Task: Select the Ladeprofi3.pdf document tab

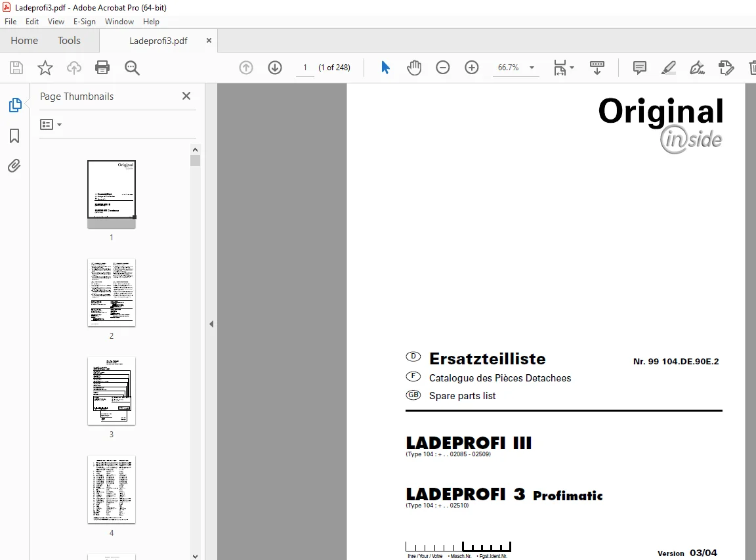Action: (158, 41)
